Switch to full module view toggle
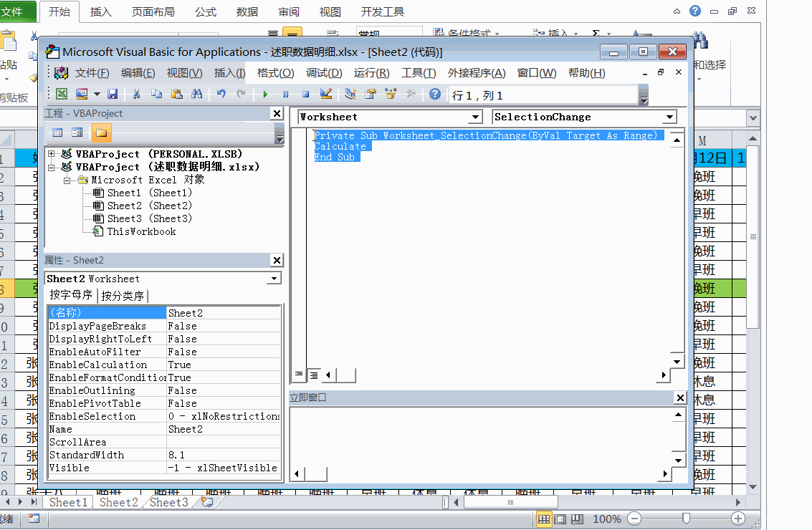This screenshot has width=812, height=530. 313,375
